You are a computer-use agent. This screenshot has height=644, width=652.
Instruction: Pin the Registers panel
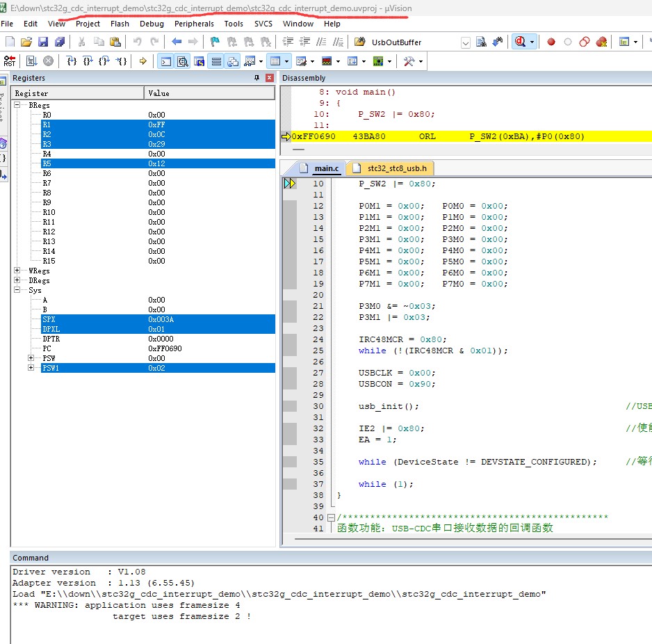(x=256, y=78)
